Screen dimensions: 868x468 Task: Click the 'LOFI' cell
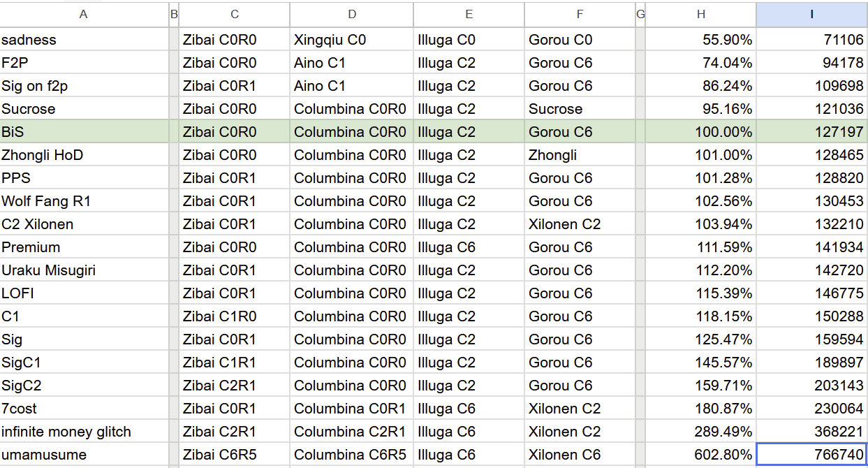tap(84, 293)
